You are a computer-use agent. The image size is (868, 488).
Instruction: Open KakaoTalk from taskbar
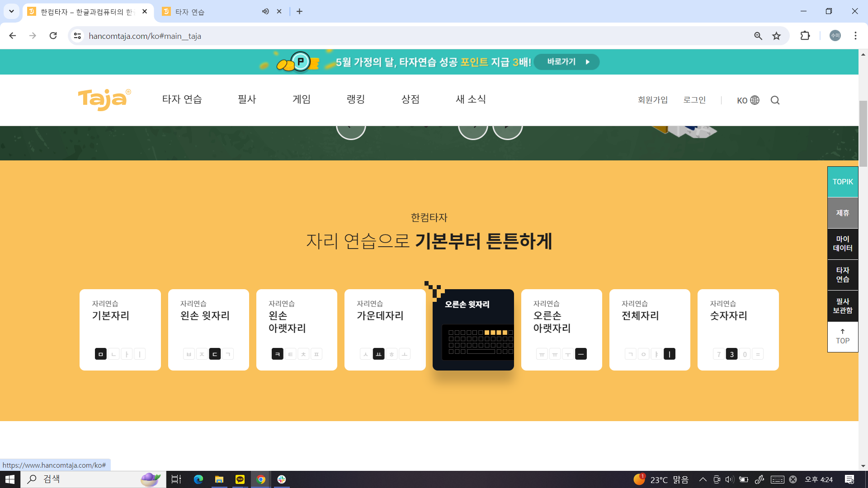click(x=240, y=479)
